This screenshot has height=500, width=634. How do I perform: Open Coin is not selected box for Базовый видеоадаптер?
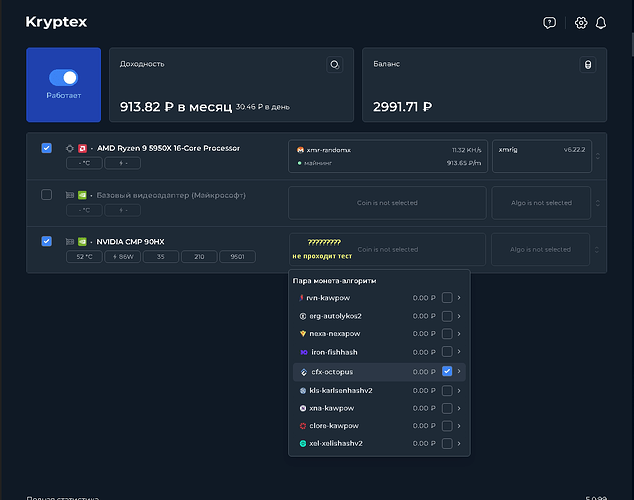[x=387, y=203]
